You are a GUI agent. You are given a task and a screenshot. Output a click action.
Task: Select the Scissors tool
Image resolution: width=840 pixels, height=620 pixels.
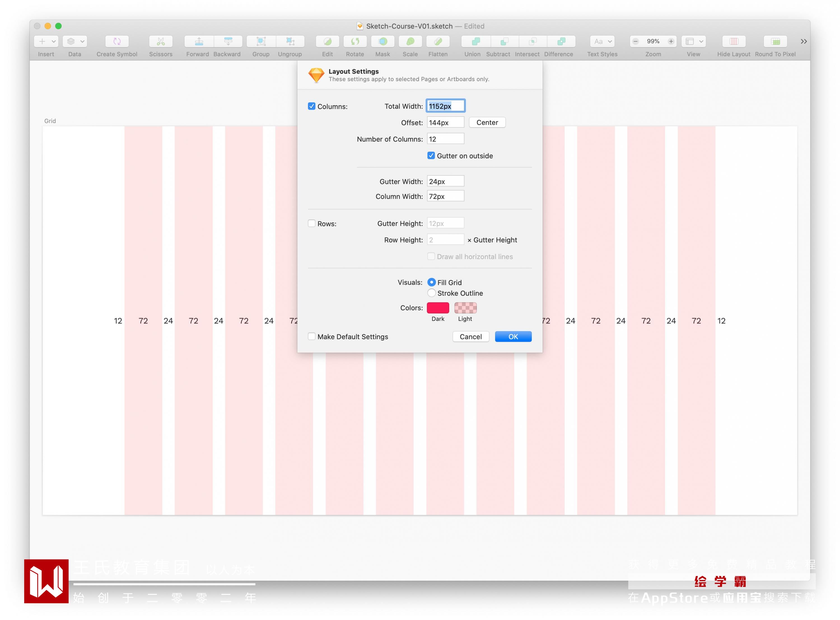[x=161, y=41]
